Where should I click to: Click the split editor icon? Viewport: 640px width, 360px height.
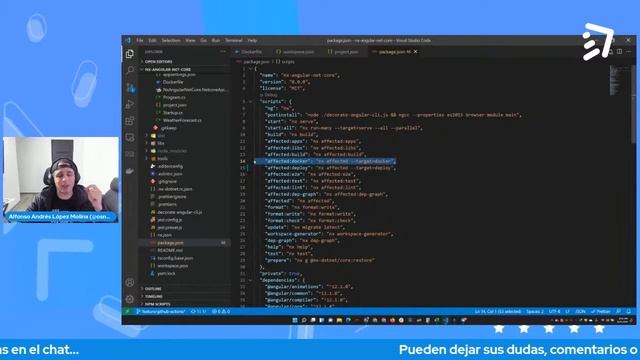click(x=620, y=52)
